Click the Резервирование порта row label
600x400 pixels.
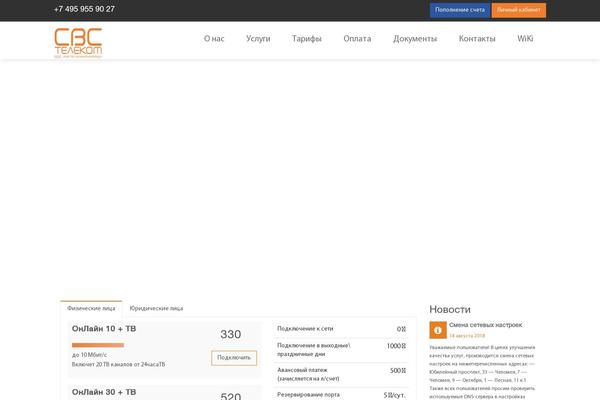(x=308, y=395)
